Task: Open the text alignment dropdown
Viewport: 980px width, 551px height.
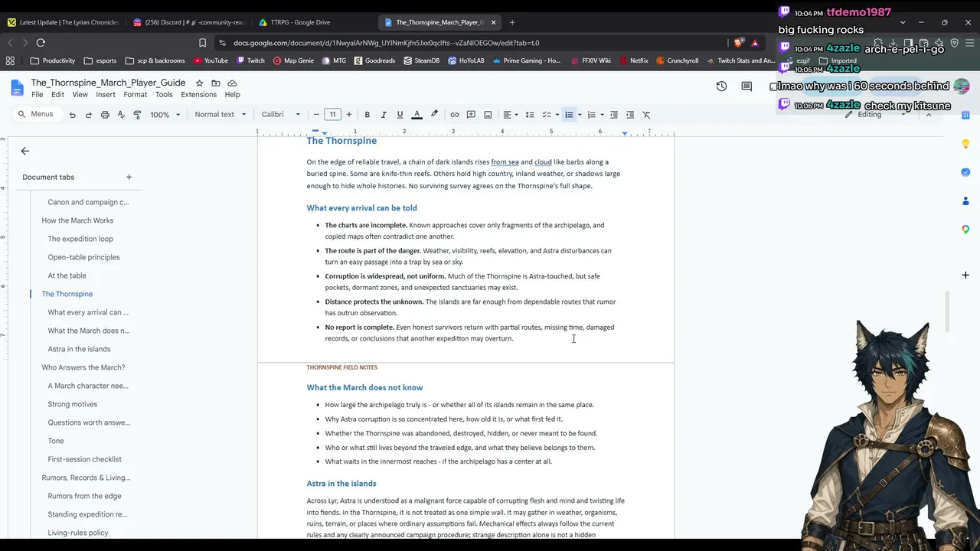Action: click(511, 115)
